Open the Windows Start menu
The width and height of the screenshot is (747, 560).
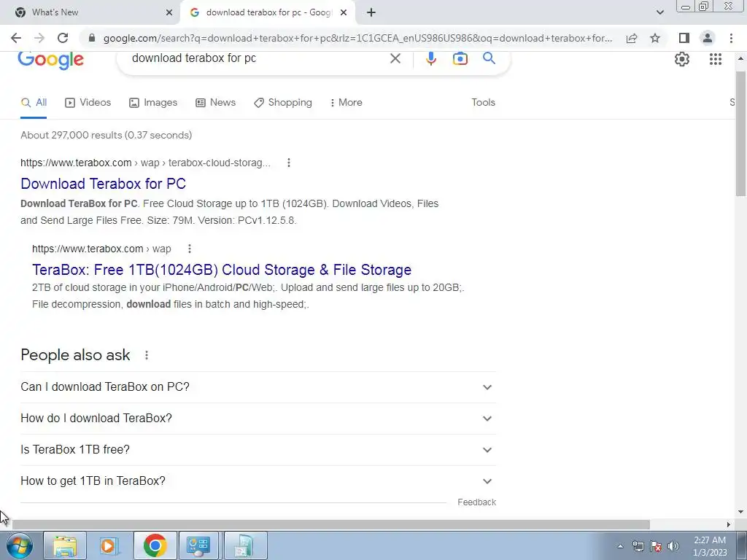[20, 545]
